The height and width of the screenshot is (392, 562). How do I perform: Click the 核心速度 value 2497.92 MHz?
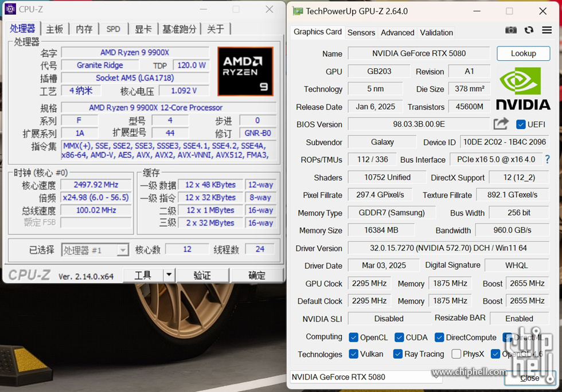point(96,185)
